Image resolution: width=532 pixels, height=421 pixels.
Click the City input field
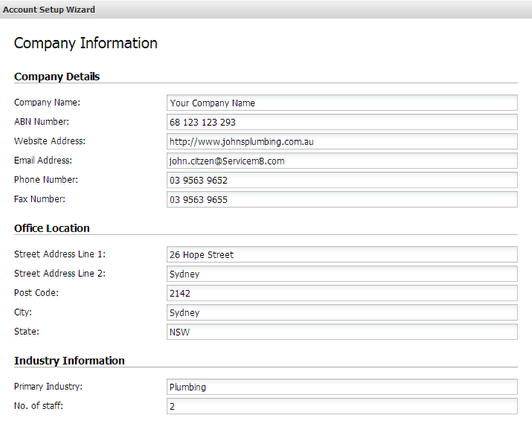point(342,312)
